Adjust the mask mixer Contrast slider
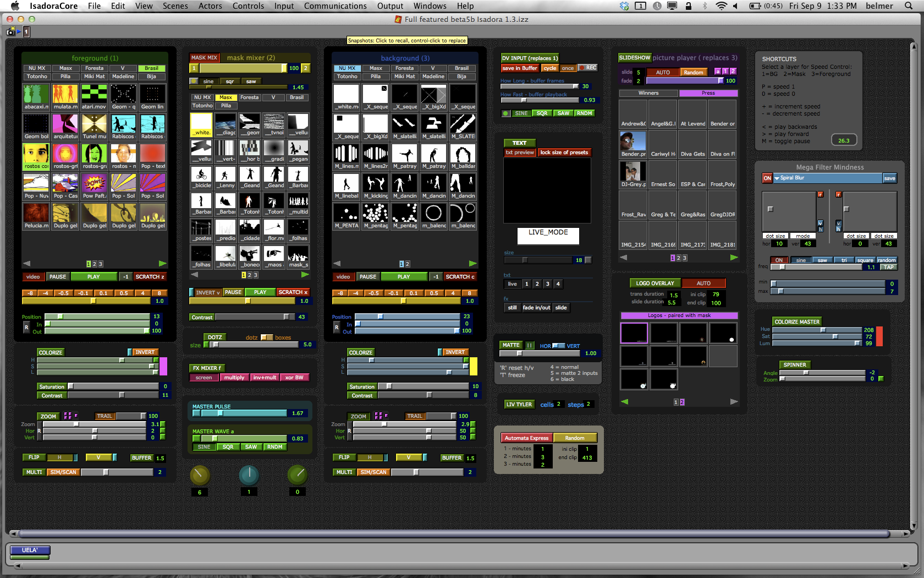The image size is (924, 578). tap(255, 317)
